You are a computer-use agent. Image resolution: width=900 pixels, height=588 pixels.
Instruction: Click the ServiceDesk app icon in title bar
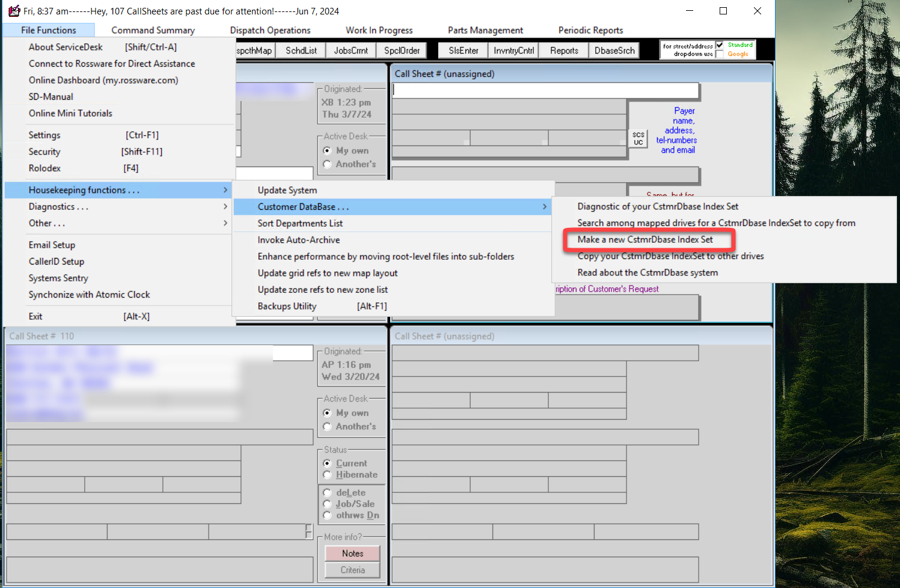14,11
